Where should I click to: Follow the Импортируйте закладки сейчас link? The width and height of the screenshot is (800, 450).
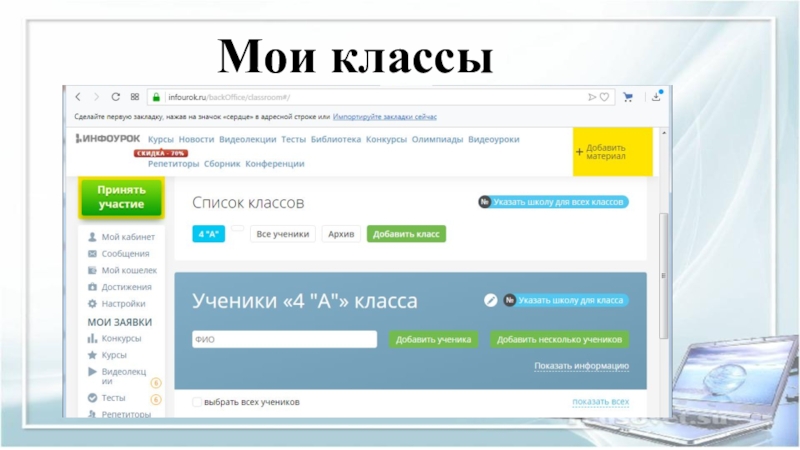coord(385,117)
